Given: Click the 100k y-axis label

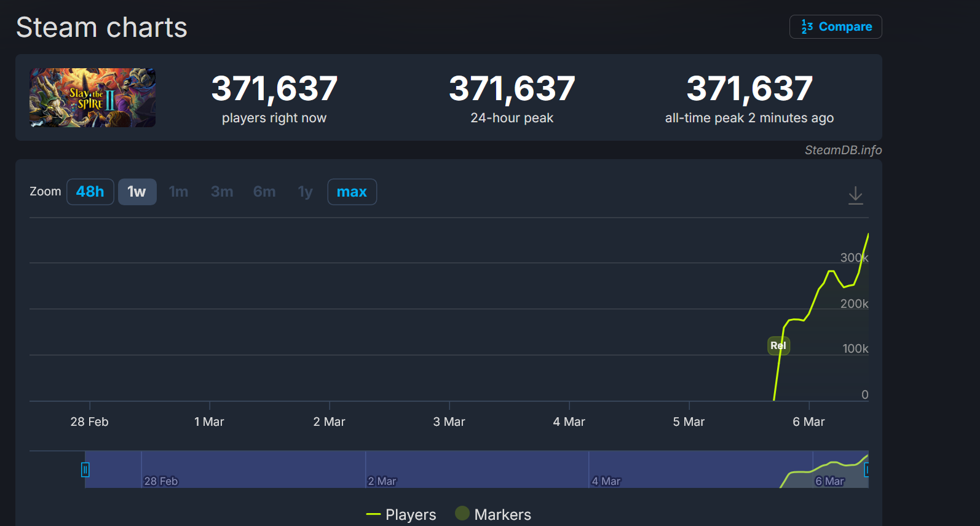Looking at the screenshot, I should 855,348.
